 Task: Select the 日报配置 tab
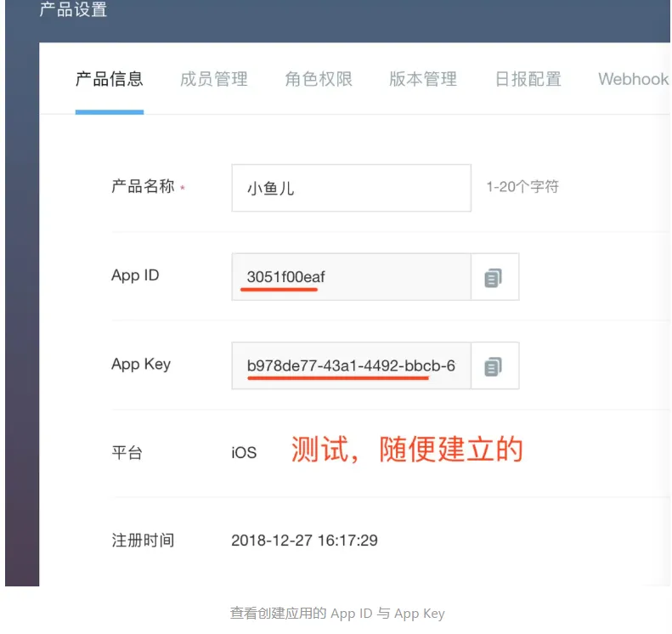(x=528, y=79)
